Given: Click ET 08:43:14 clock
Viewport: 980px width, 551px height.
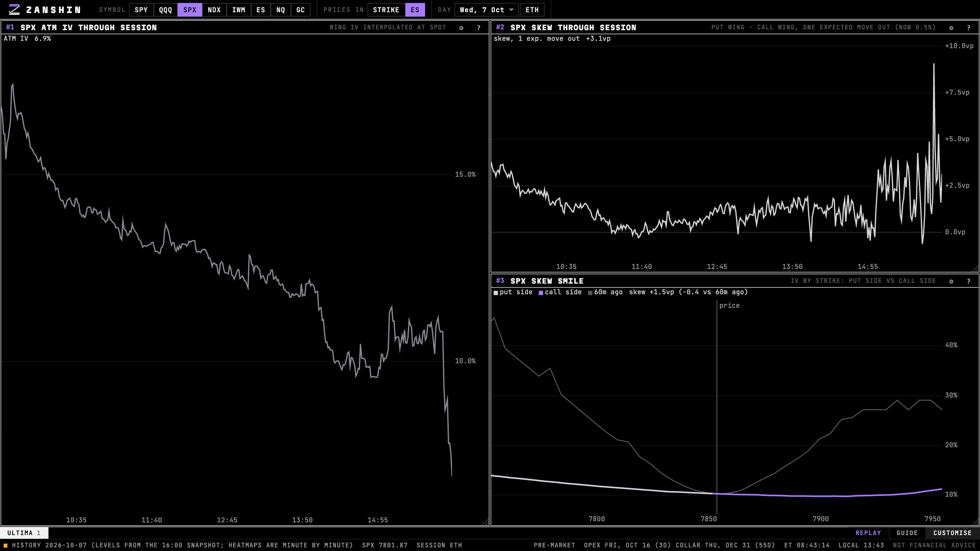Looking at the screenshot, I should pos(807,545).
